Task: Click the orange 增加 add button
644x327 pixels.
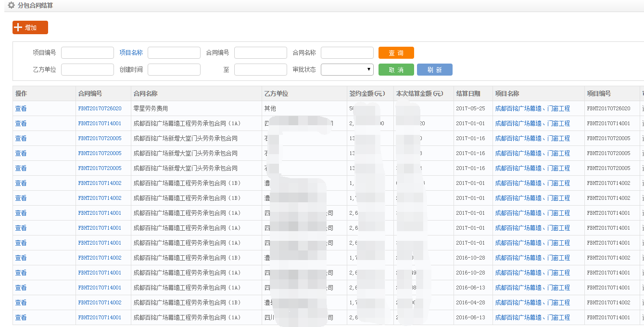Action: click(30, 27)
